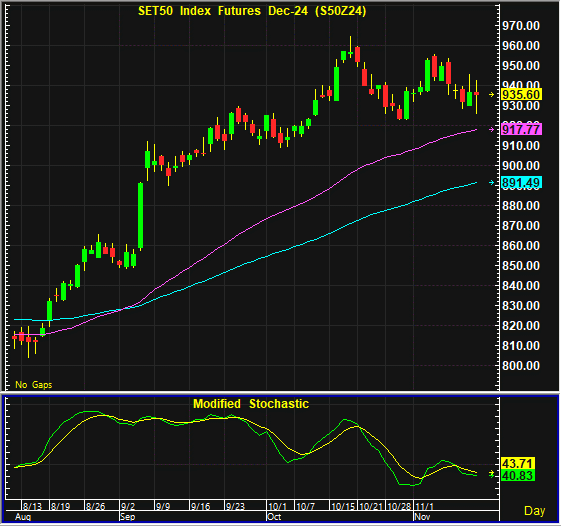Click the 8/19 date marker on the axis

coord(60,506)
